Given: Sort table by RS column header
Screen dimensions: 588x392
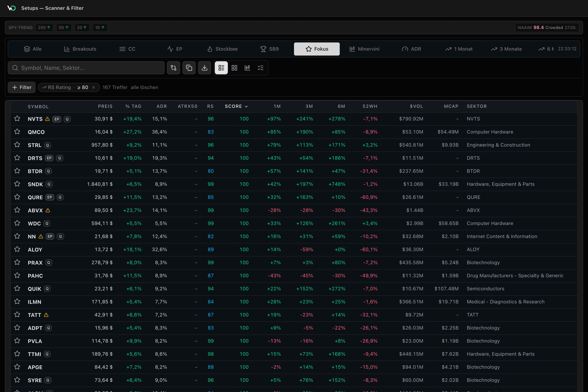Looking at the screenshot, I should 210,106.
